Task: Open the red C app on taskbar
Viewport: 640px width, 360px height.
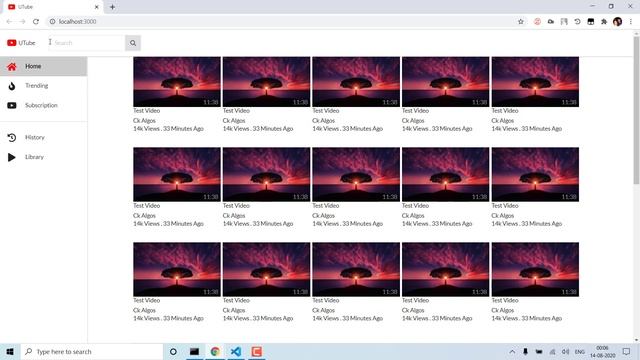Action: pos(257,351)
